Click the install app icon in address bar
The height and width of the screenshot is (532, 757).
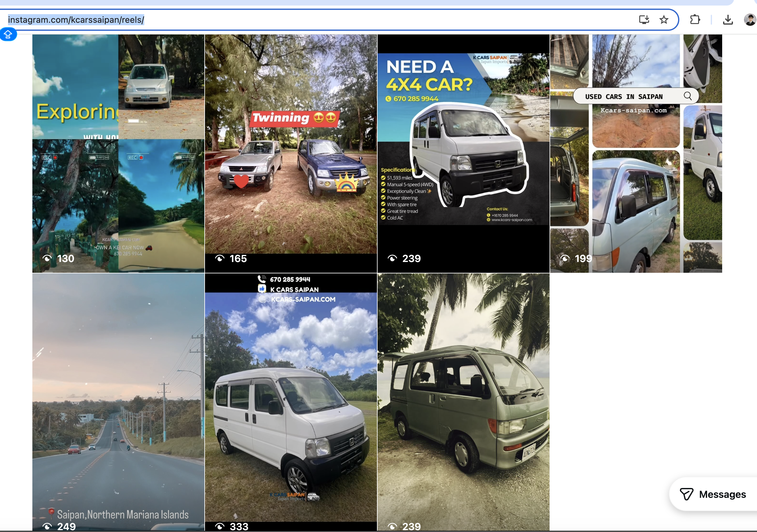coord(644,20)
